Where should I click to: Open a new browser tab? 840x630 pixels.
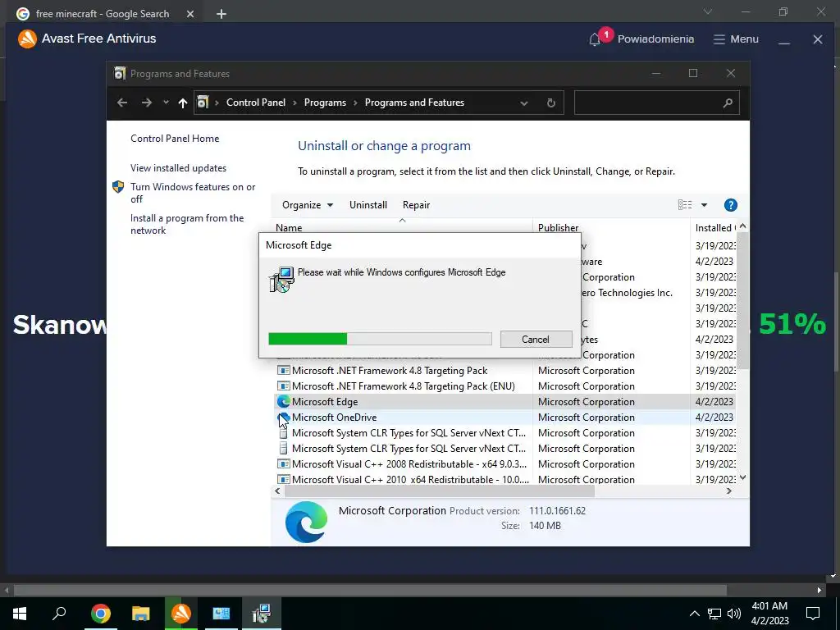pos(221,15)
